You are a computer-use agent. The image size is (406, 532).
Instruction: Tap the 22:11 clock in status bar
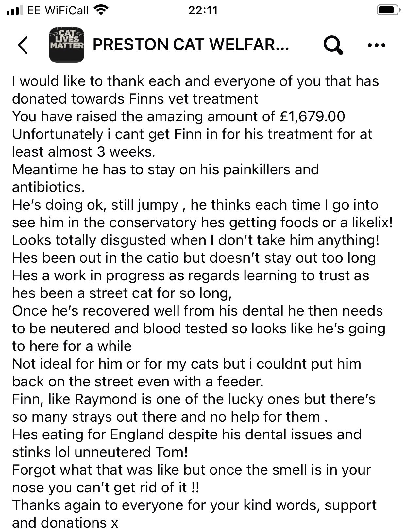tap(203, 10)
